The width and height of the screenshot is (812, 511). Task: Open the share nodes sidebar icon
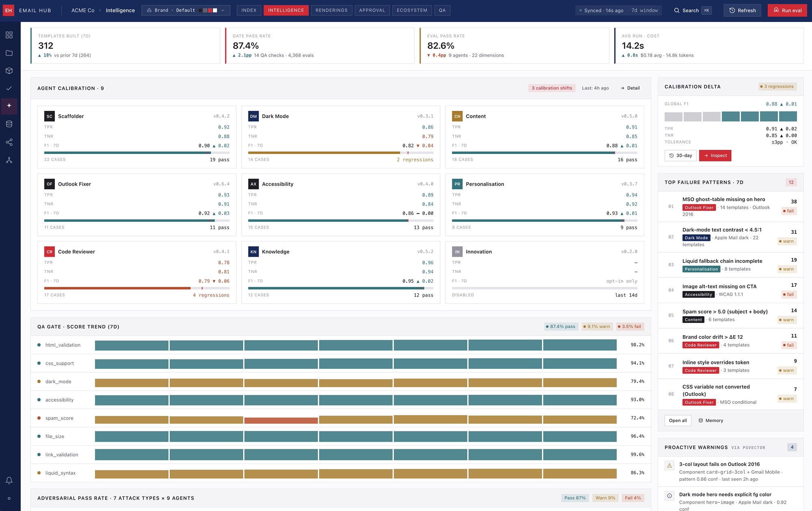(x=9, y=142)
